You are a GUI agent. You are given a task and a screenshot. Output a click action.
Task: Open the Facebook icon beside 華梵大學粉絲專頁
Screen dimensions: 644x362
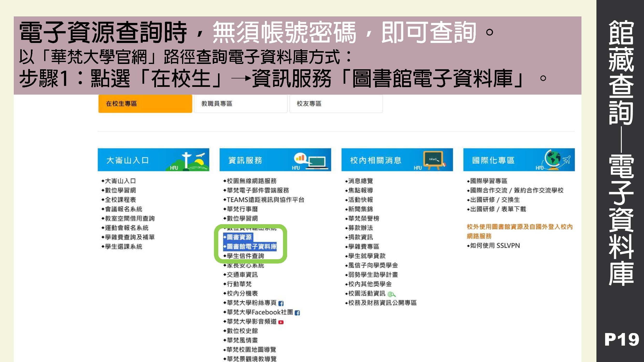click(281, 304)
